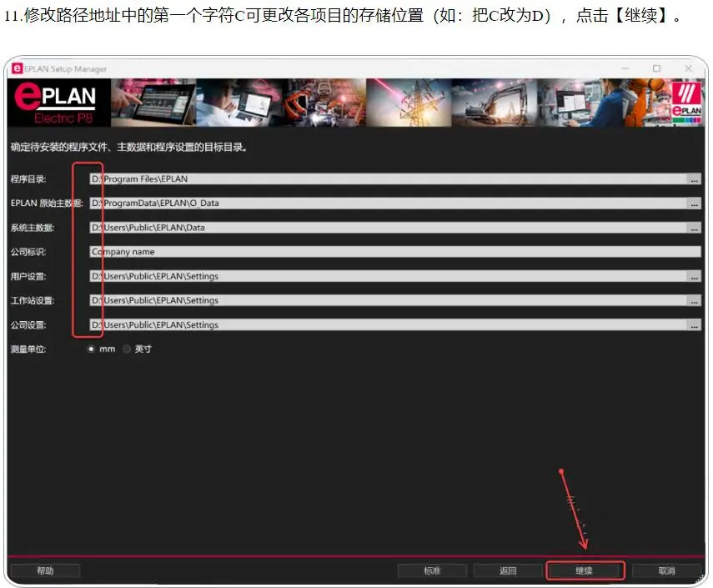Click the step 11 instruction heading text
This screenshot has height=588, width=713.
344,16
